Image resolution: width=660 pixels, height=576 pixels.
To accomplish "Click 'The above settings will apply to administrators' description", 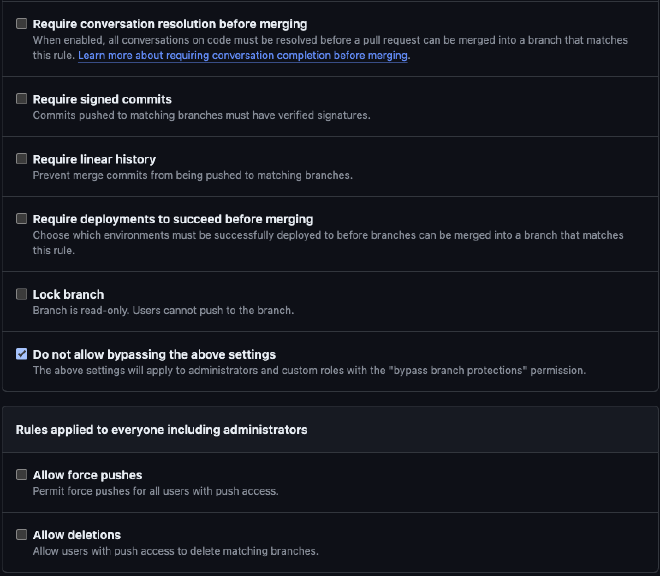I will pos(309,371).
